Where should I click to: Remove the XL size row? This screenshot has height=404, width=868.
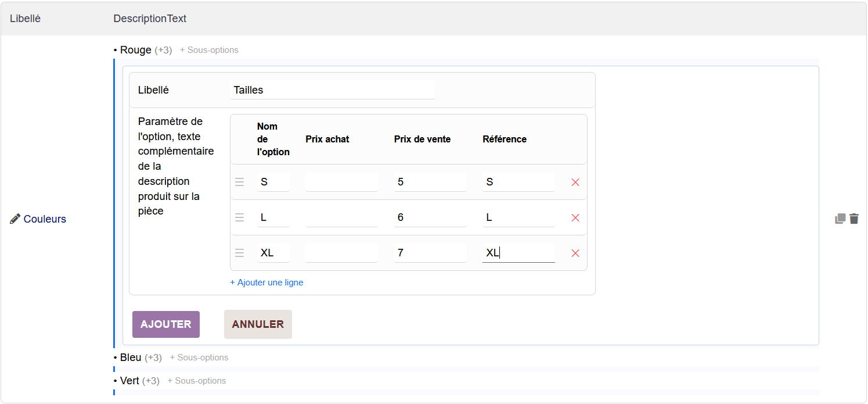point(575,253)
